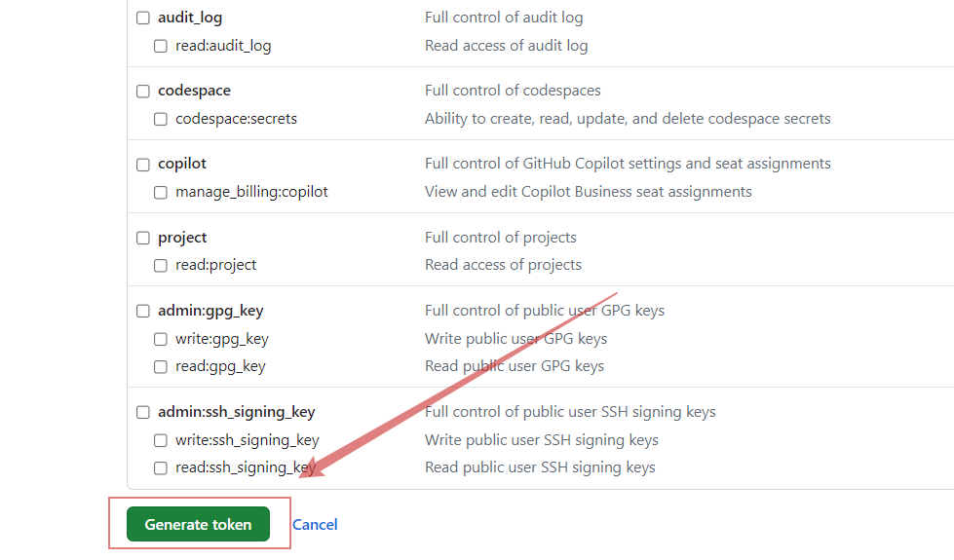Tick the write:gpg_key checkbox

pos(161,339)
